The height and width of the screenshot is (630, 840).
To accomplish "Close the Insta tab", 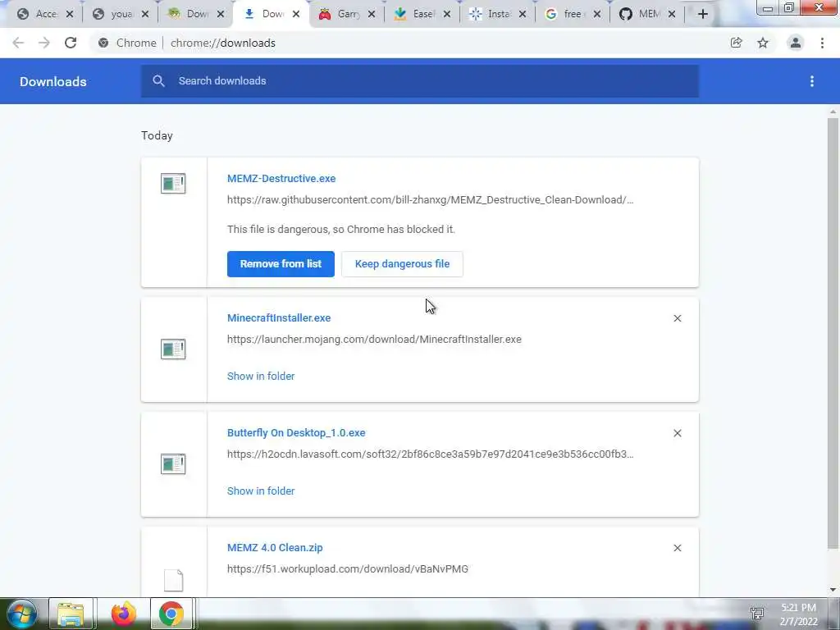I will tap(523, 14).
